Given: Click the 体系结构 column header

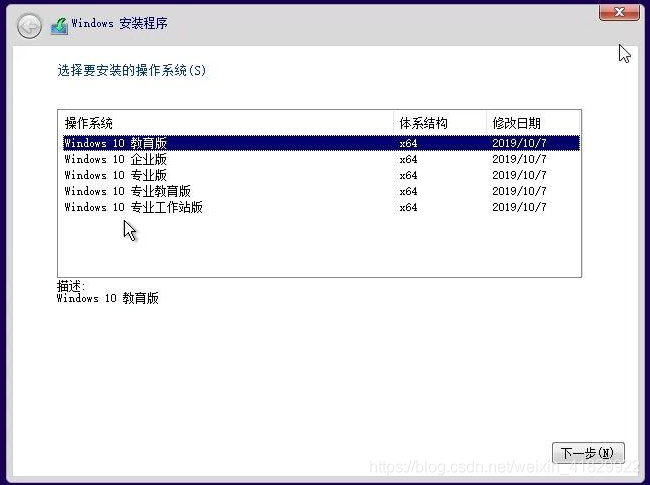Looking at the screenshot, I should tap(439, 123).
